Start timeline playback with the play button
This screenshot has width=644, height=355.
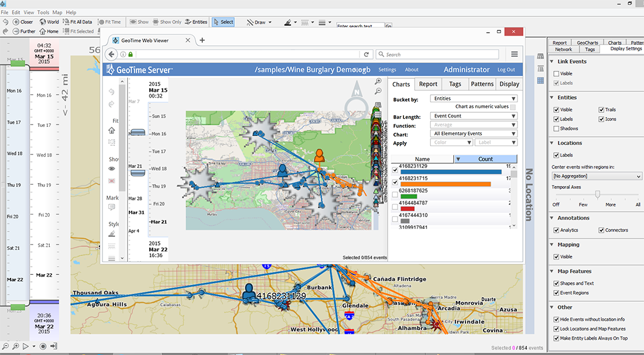click(x=25, y=346)
